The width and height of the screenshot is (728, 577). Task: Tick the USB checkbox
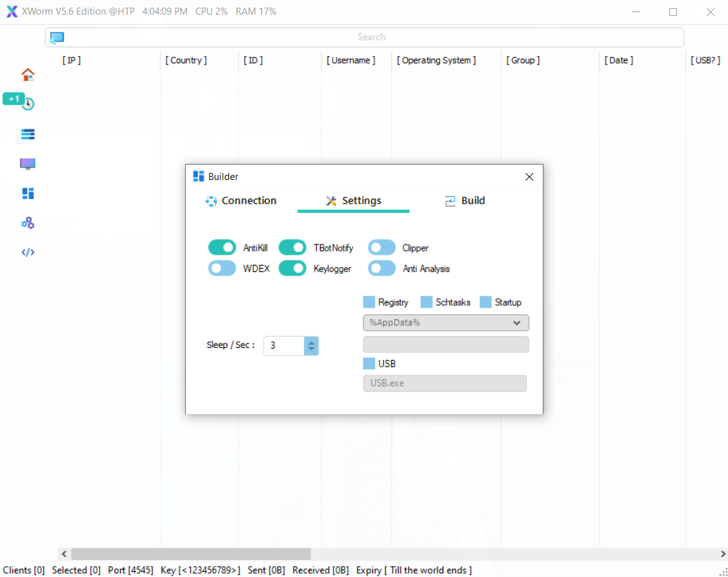click(369, 363)
